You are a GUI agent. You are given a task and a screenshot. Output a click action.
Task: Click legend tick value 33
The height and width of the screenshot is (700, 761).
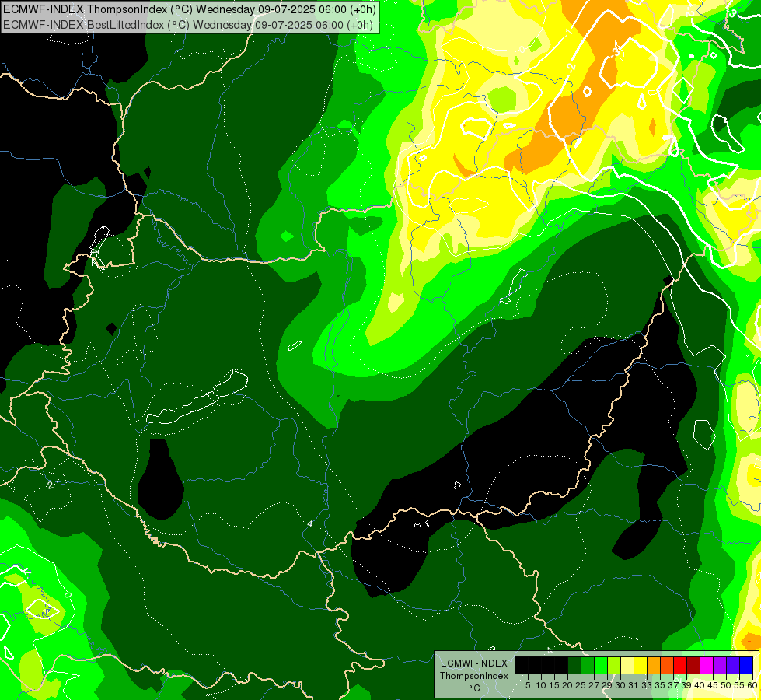(x=648, y=685)
